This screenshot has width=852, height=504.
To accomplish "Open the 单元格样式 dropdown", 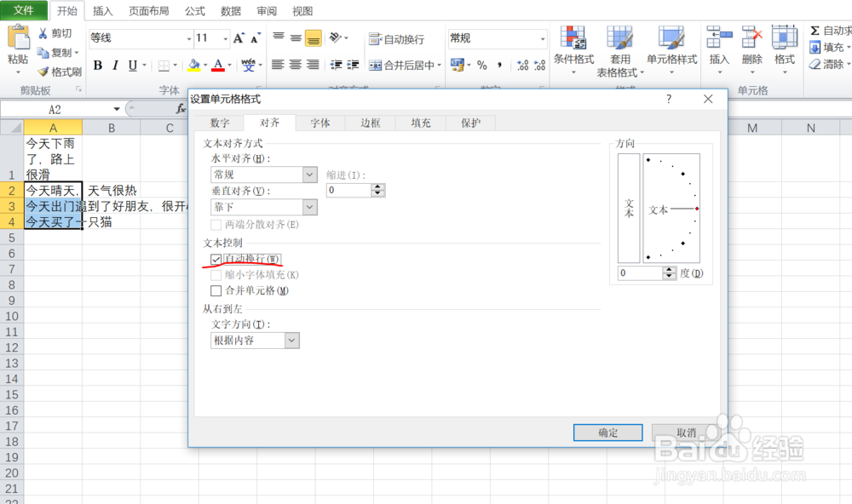I will tap(671, 50).
